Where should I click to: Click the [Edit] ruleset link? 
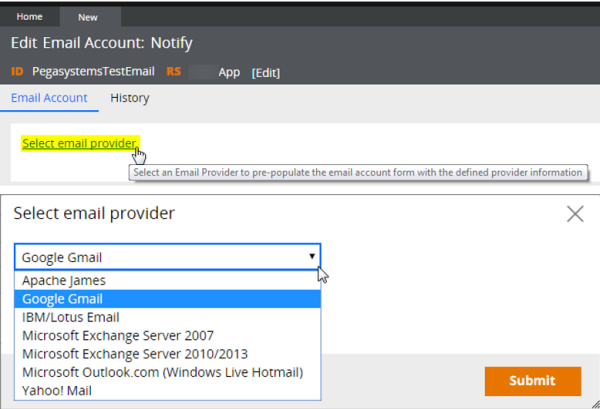[266, 73]
